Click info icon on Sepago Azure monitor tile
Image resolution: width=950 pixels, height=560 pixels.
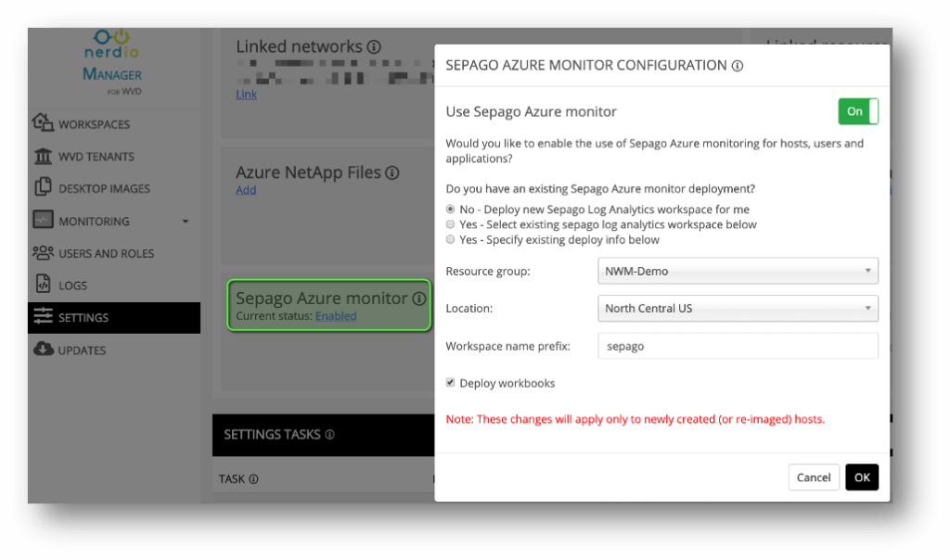click(x=418, y=299)
